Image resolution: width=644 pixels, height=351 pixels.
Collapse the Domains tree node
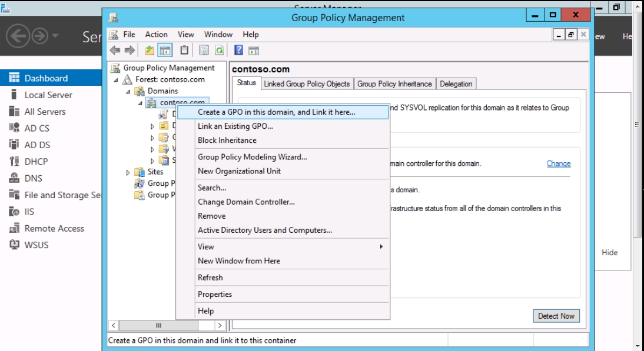pyautogui.click(x=128, y=91)
